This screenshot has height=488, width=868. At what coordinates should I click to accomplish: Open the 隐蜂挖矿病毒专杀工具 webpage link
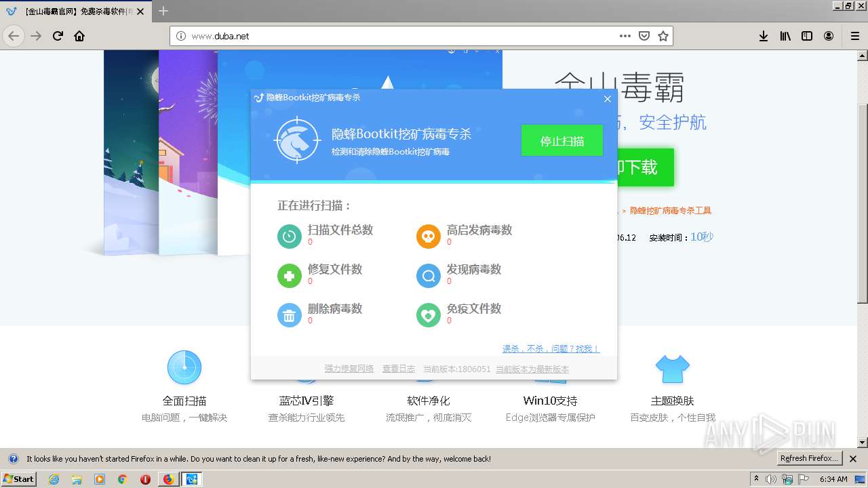(x=671, y=211)
